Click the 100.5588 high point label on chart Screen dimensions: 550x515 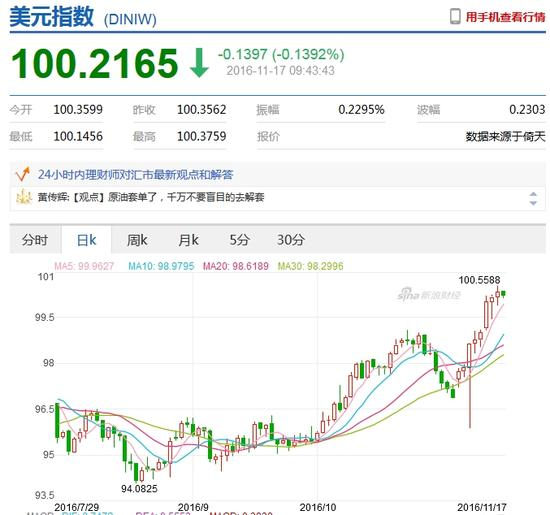pyautogui.click(x=479, y=280)
